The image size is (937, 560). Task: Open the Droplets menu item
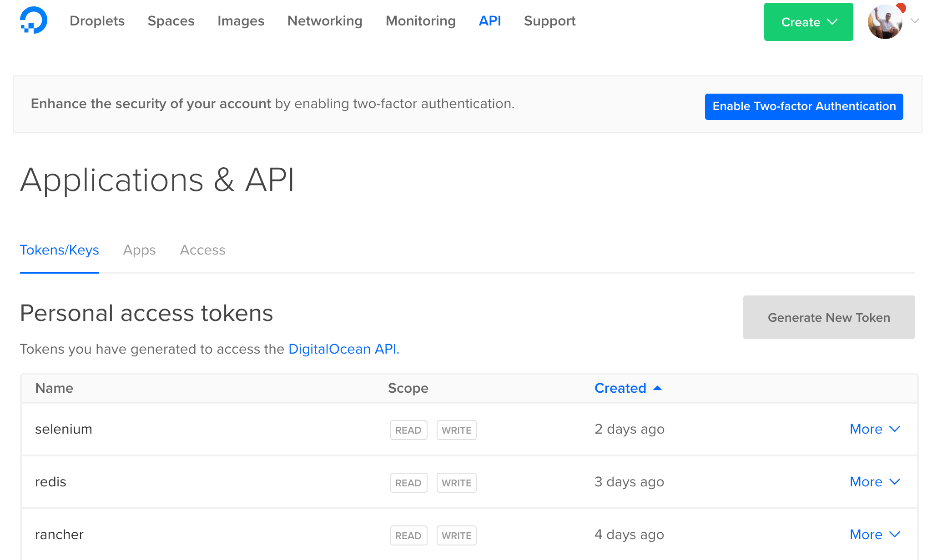[x=97, y=21]
